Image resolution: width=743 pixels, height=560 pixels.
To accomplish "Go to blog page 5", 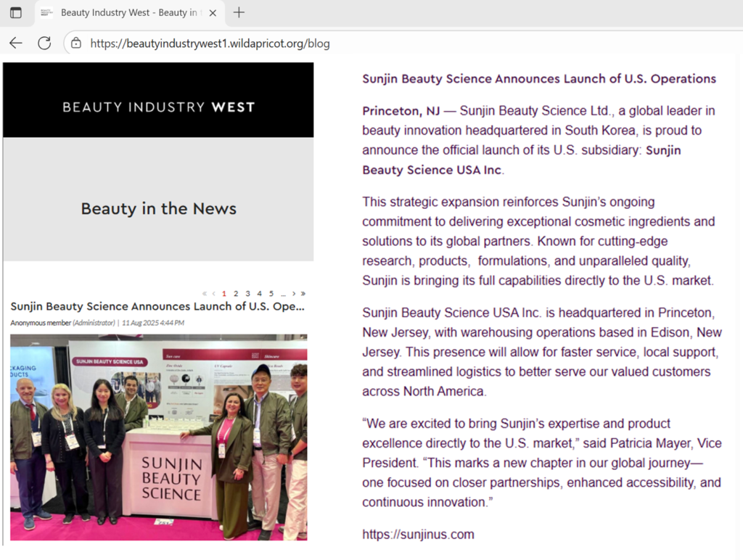I will (271, 294).
